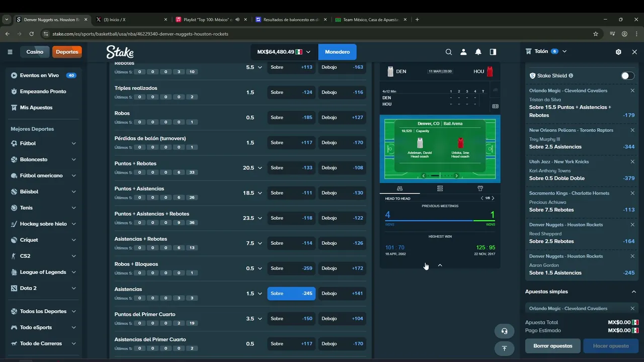Switch to the Casino tab
The image size is (644, 362).
pyautogui.click(x=35, y=52)
